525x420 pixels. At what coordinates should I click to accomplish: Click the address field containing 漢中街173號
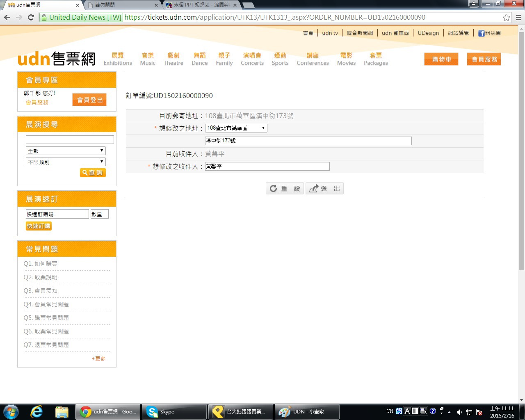(308, 141)
